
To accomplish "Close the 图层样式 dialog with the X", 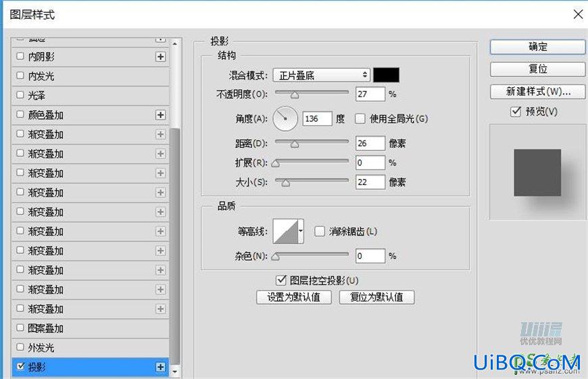I will click(578, 14).
